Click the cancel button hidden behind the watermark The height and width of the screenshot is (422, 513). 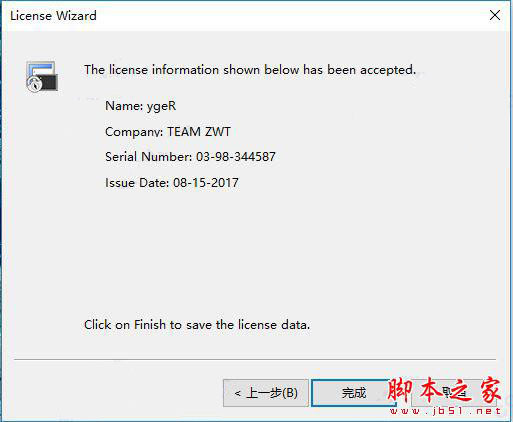pos(454,393)
